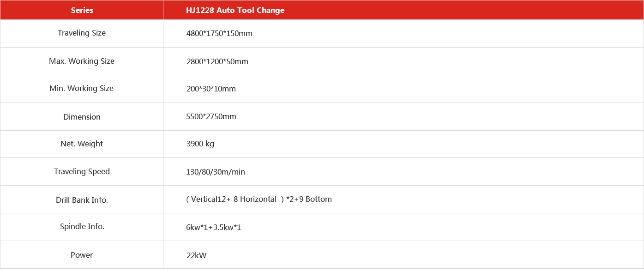This screenshot has width=644, height=272.
Task: Select the Power row label
Action: 82,255
